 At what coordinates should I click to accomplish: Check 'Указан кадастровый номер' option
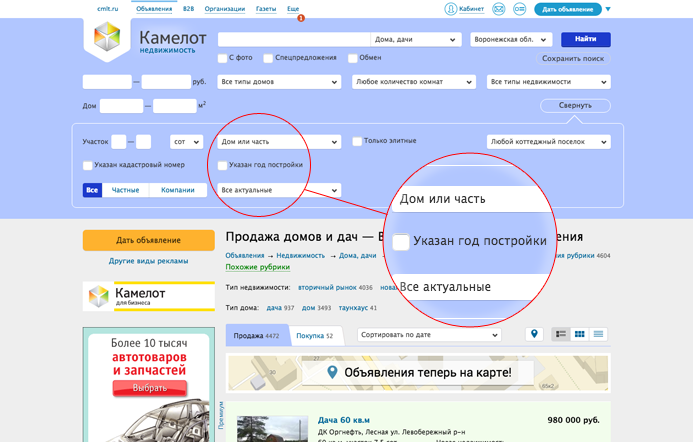coord(88,165)
